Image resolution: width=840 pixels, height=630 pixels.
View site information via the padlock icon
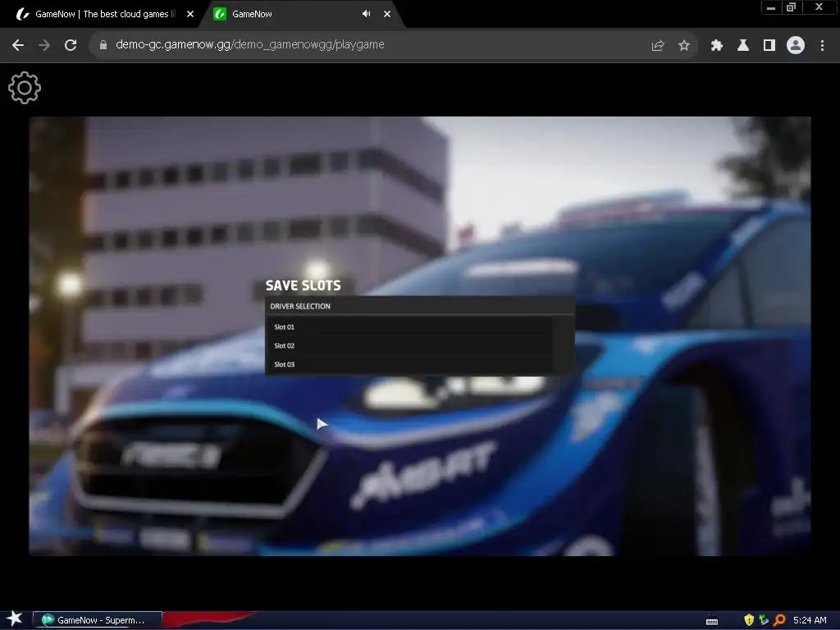click(x=103, y=45)
